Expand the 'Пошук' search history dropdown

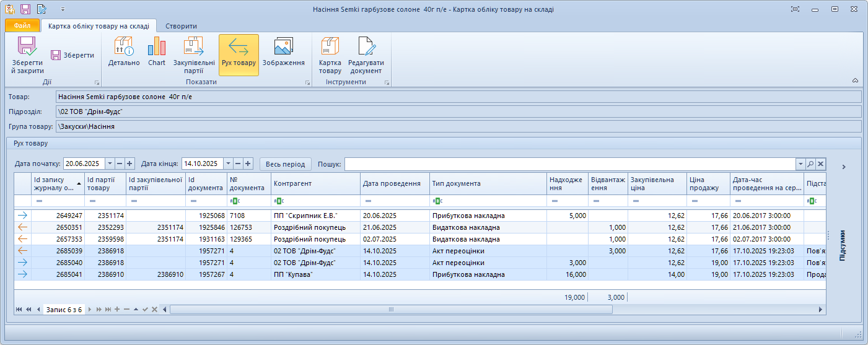pos(800,164)
